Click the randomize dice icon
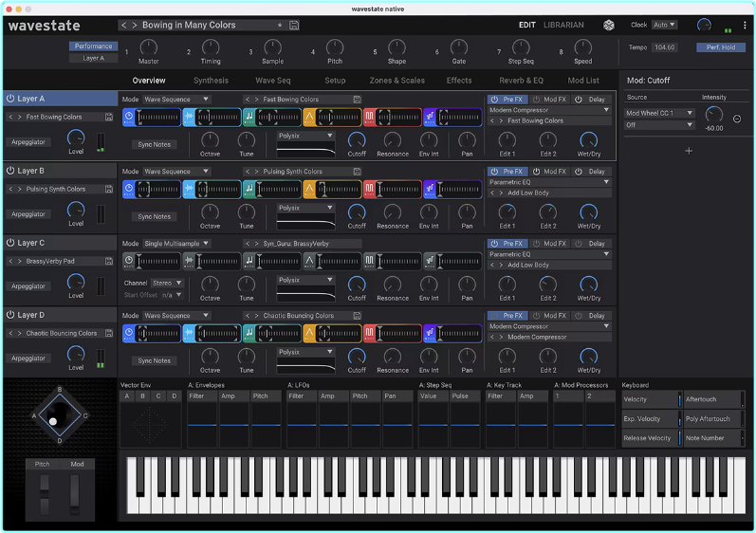Viewport: 756px width, 533px height. (x=608, y=26)
